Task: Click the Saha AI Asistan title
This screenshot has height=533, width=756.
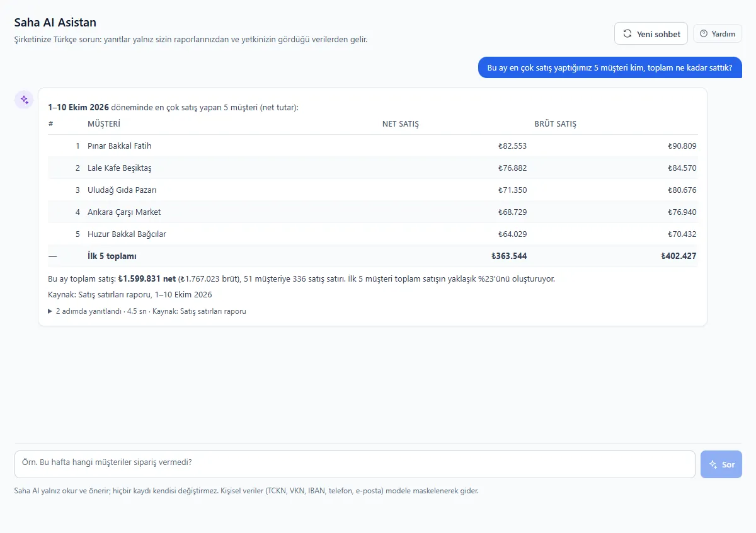Action: tap(55, 23)
